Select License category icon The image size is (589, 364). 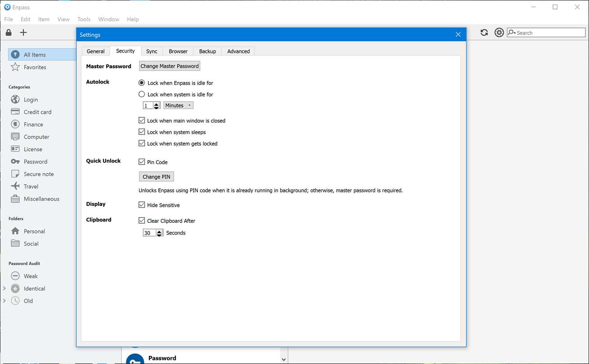pyautogui.click(x=15, y=149)
